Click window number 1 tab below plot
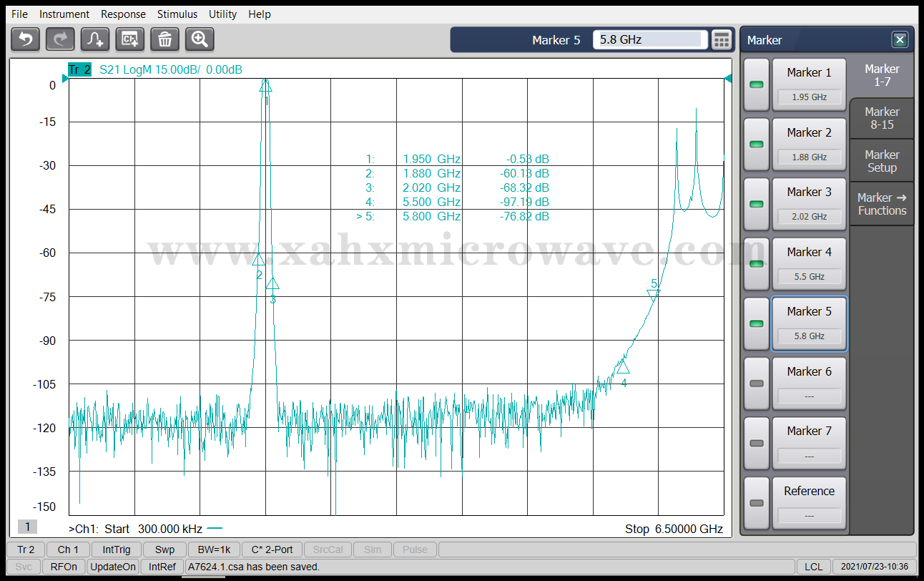The width and height of the screenshot is (924, 581). 27,527
